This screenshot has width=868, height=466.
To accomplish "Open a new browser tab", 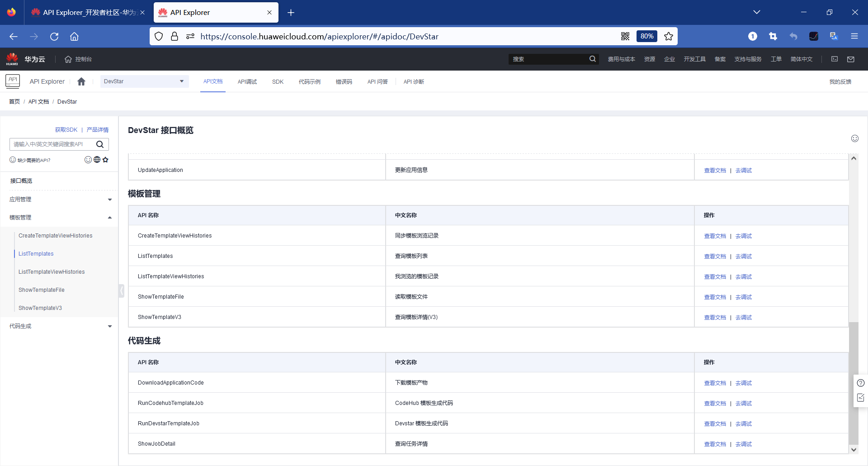I will coord(291,13).
